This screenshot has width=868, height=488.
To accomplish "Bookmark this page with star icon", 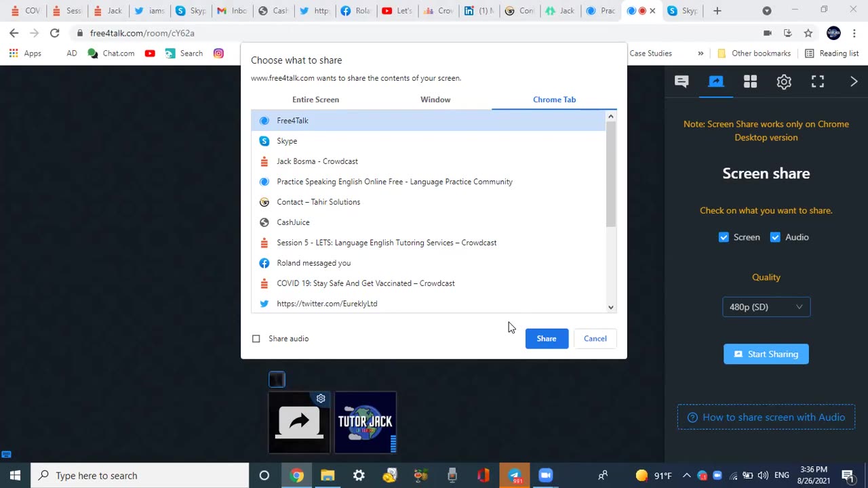I will [808, 33].
